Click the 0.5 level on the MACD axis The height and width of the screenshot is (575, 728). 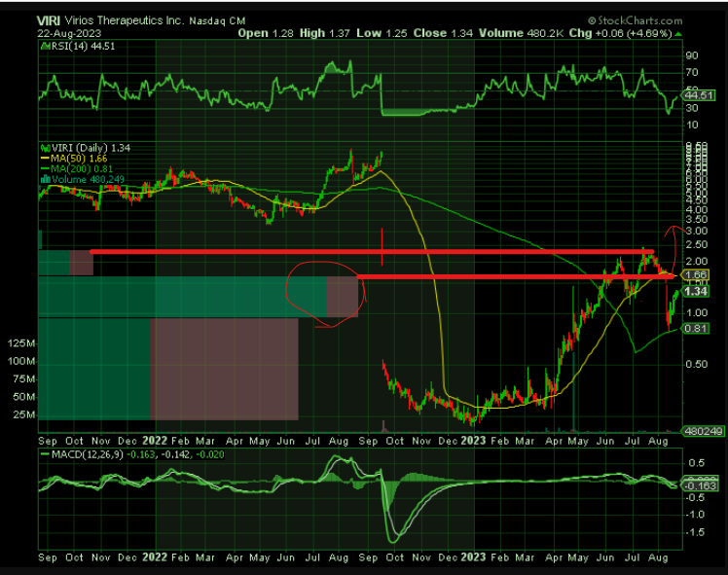697,463
